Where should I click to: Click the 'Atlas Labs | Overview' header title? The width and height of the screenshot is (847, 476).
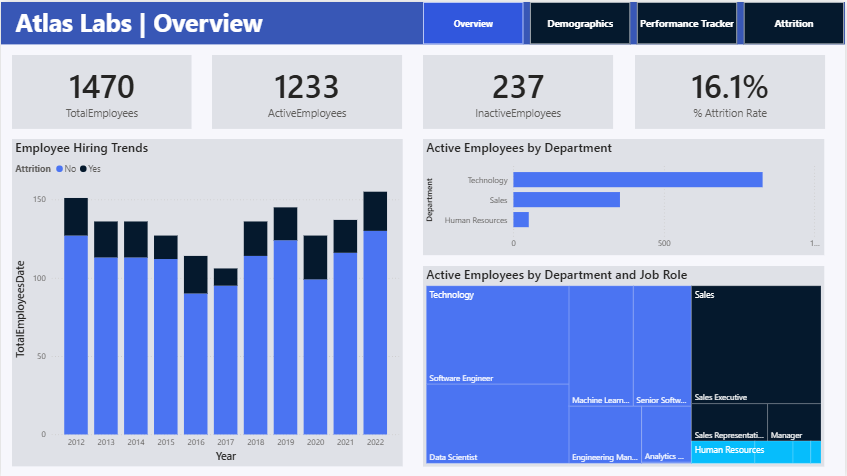click(139, 23)
